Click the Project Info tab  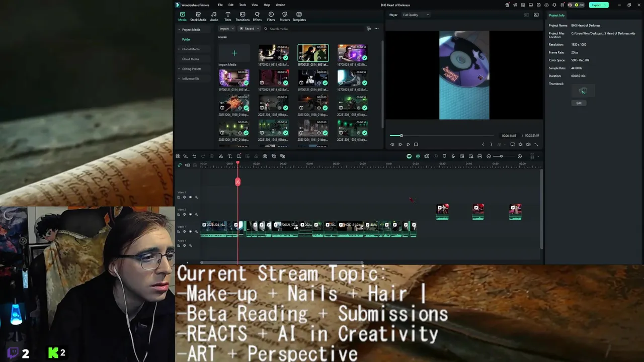coord(556,15)
